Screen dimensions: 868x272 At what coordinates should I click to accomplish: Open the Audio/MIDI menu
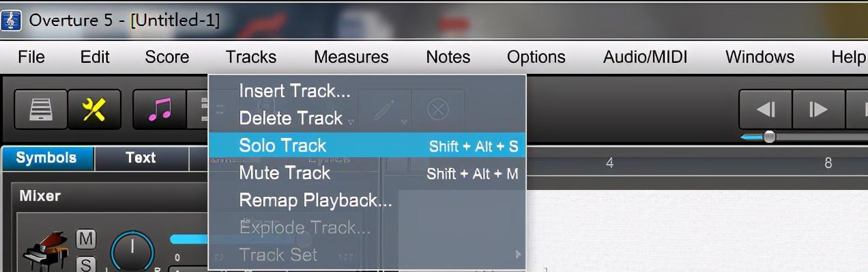click(645, 57)
